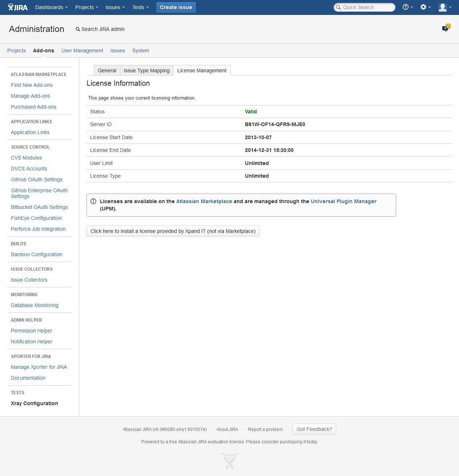Open the User Management tab

82,51
